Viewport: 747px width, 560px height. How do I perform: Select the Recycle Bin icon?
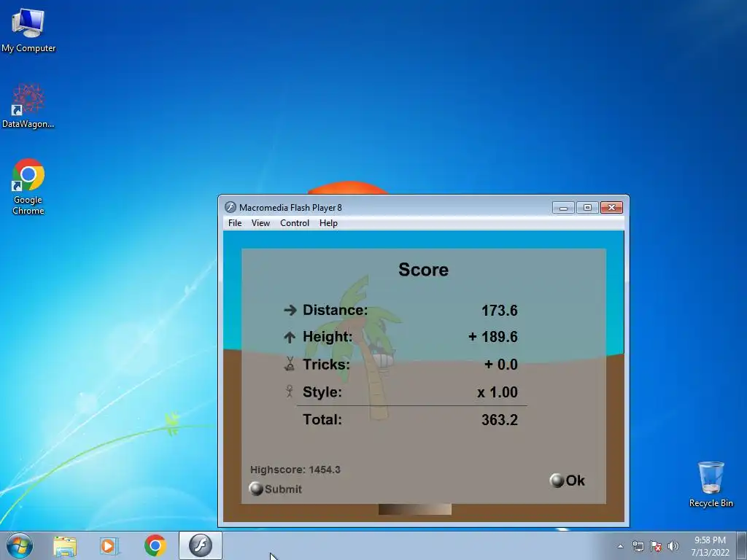tap(711, 484)
